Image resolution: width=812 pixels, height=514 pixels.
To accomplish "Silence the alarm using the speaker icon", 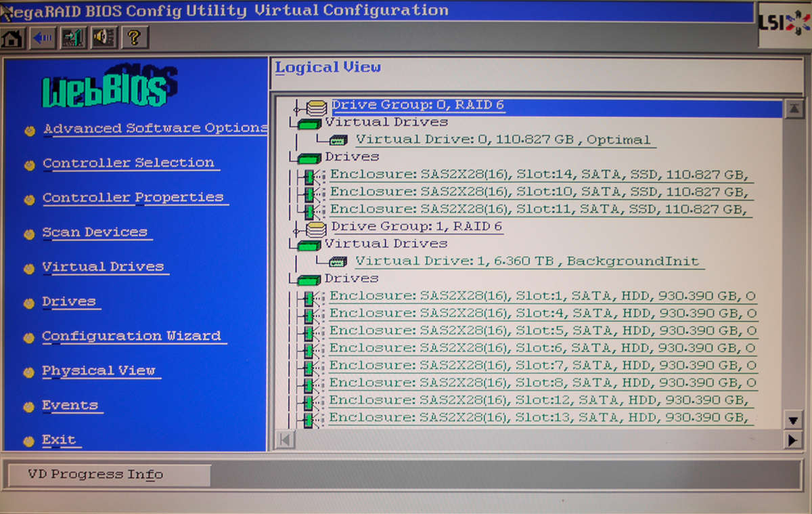I will 101,38.
